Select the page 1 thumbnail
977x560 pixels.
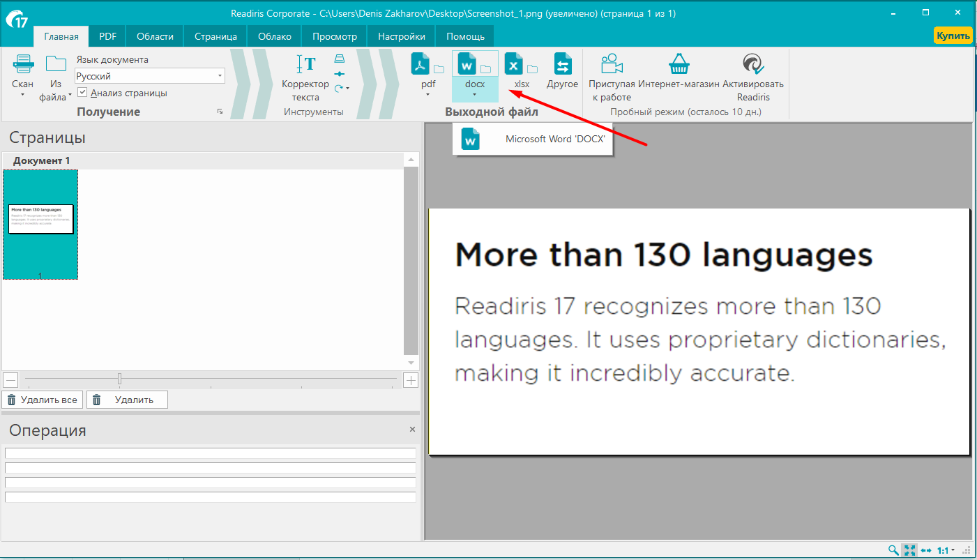coord(40,225)
